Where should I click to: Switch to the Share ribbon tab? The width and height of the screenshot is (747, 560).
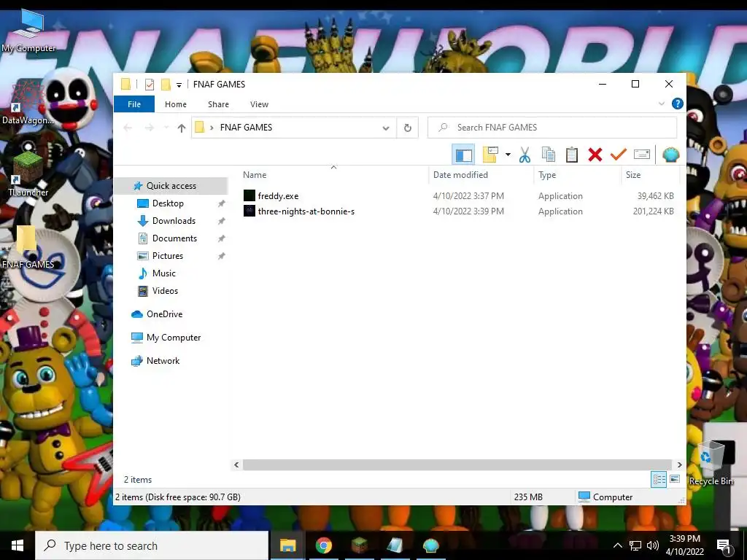click(x=218, y=104)
